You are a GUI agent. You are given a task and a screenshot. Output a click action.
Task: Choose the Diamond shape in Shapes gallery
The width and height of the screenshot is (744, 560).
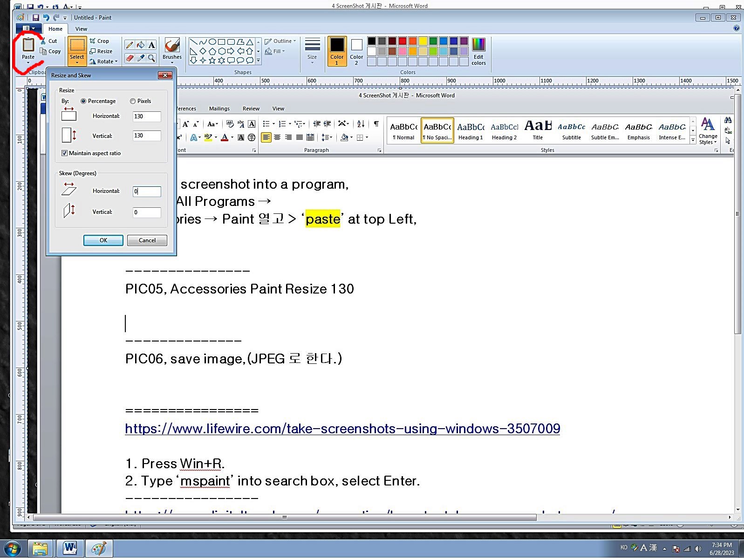click(203, 51)
